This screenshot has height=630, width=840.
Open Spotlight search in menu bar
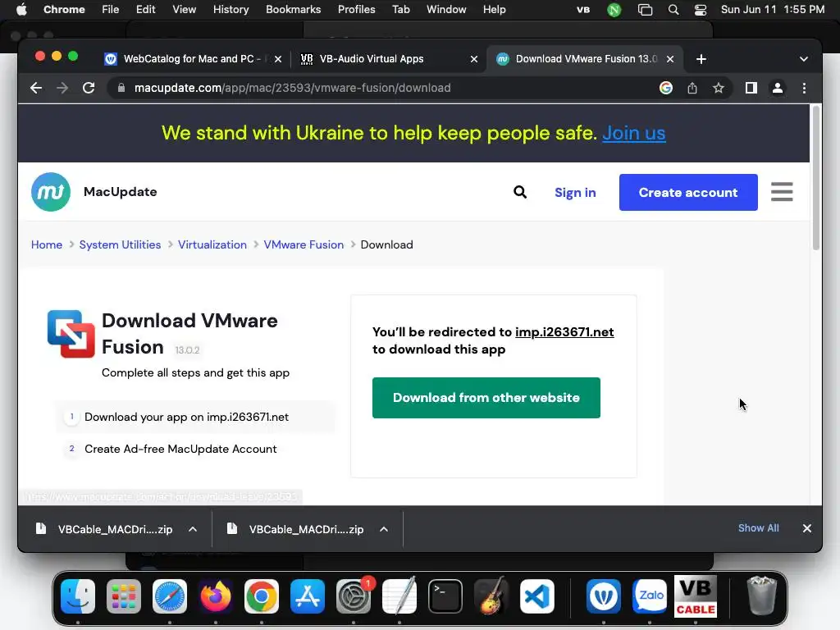pyautogui.click(x=673, y=10)
